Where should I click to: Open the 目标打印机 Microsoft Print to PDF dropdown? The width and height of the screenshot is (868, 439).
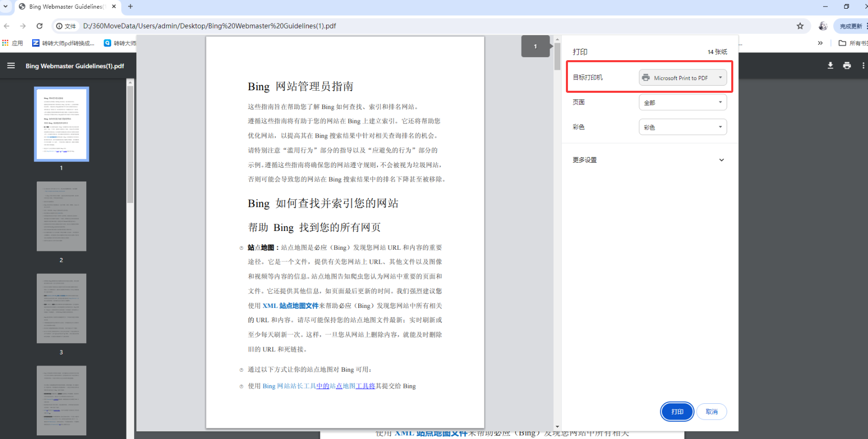tap(683, 78)
